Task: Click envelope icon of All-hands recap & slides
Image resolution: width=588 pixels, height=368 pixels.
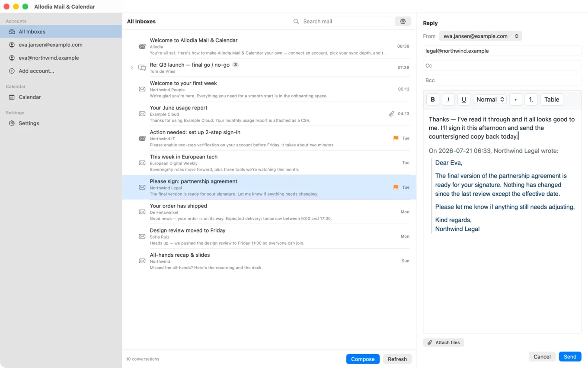Action: (142, 261)
